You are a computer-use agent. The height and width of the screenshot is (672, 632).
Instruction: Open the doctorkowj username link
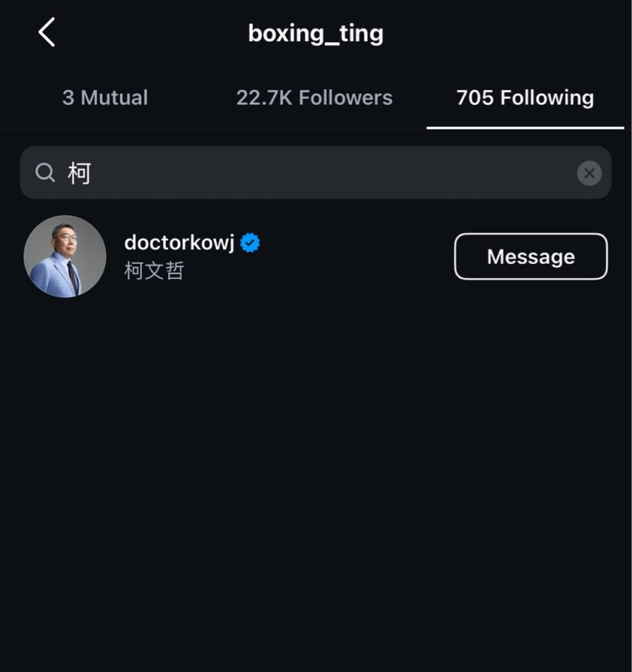[179, 243]
